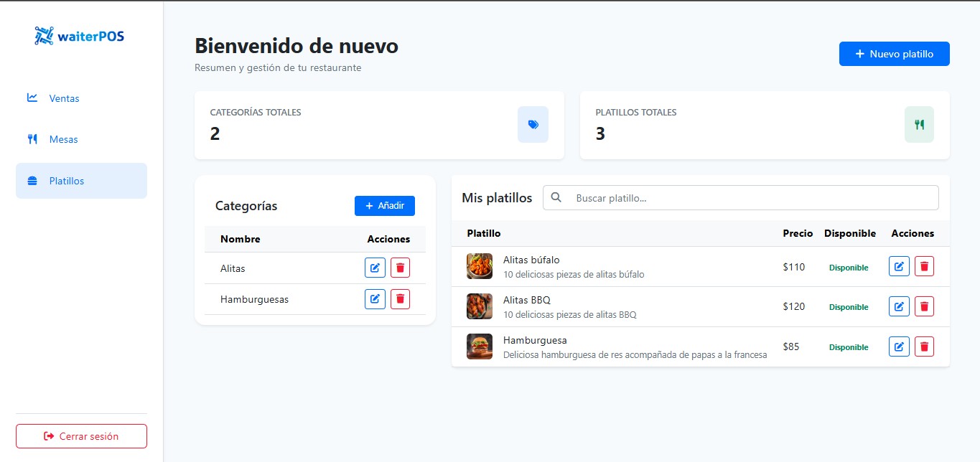Image resolution: width=980 pixels, height=462 pixels.
Task: Go to the Mesas section
Action: (63, 139)
